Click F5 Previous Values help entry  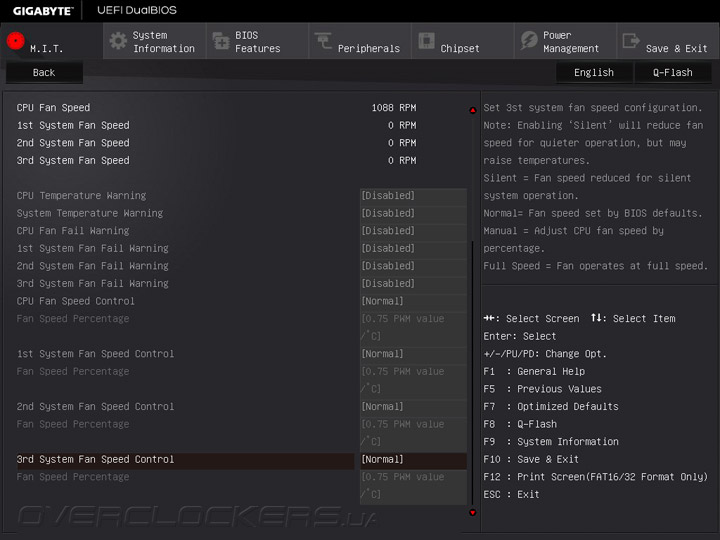[x=542, y=389]
